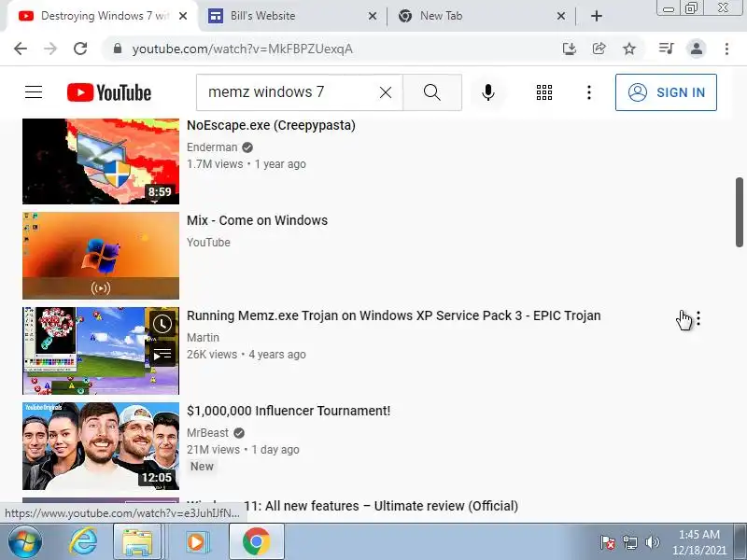Viewport: 747px width, 560px height.
Task: Click the page vertical scrollbar thumb
Action: 740,213
